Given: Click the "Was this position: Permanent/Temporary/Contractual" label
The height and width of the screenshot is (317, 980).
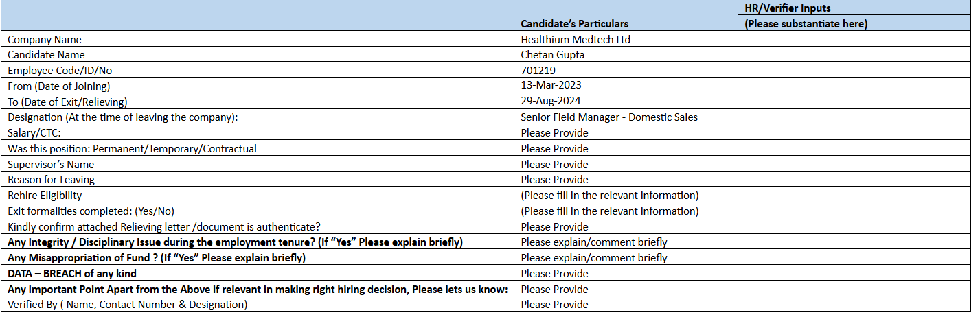Looking at the screenshot, I should [x=132, y=149].
